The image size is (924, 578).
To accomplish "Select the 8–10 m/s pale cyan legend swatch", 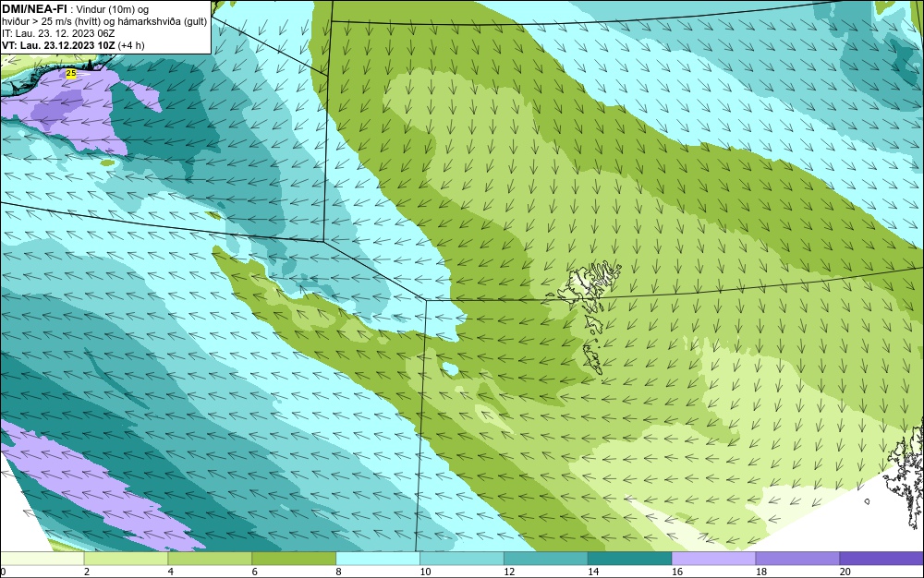I will 378,559.
